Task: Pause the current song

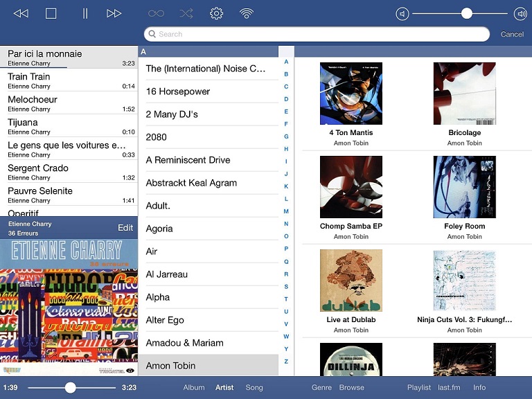Action: [85, 14]
